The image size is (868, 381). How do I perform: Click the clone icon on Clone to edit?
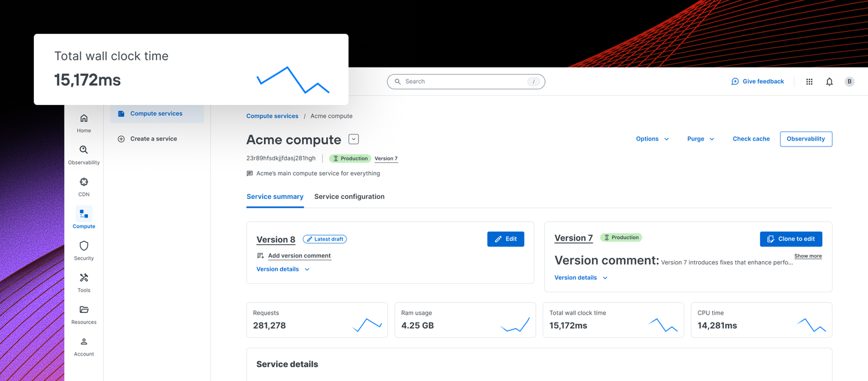[x=770, y=239]
